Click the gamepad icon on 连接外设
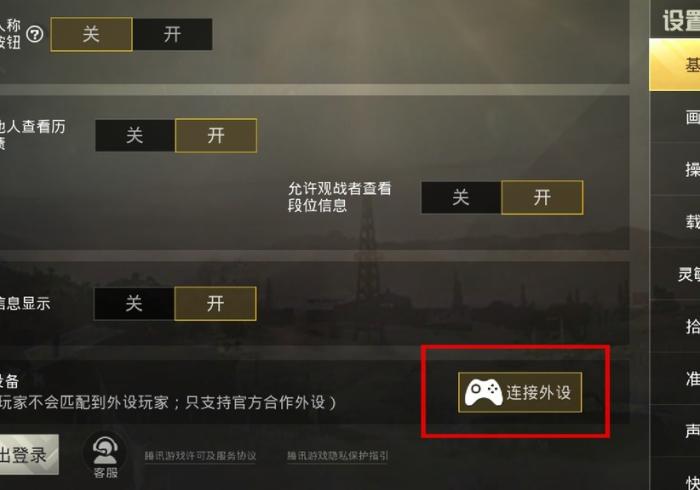The image size is (700, 490). point(483,393)
